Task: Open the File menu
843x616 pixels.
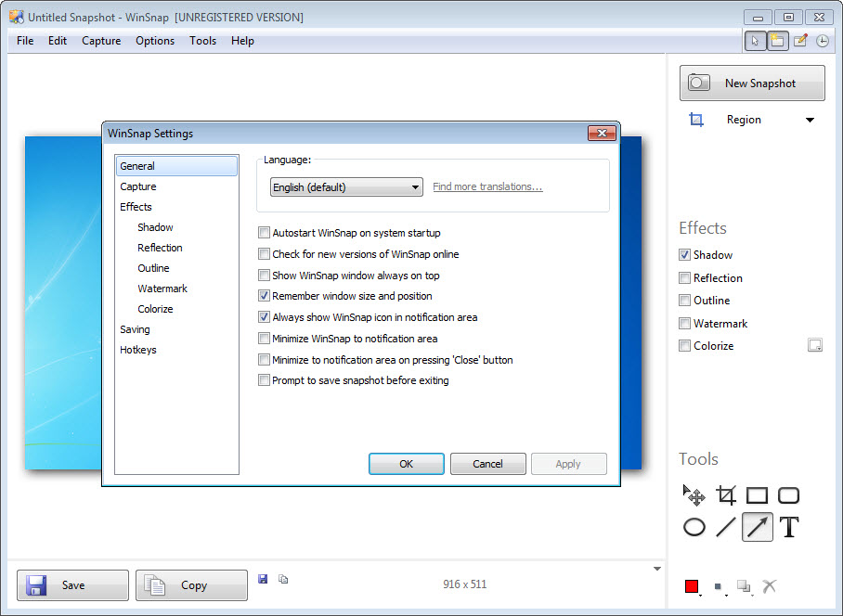Action: 25,41
